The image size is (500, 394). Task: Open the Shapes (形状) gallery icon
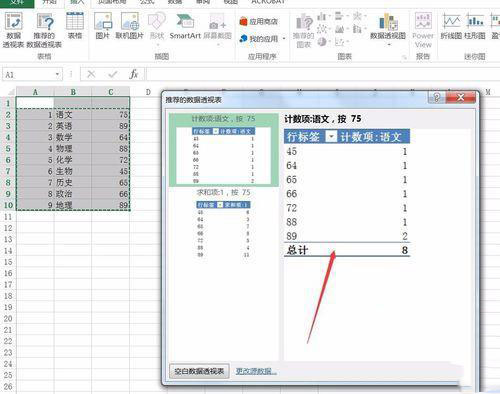tap(157, 21)
